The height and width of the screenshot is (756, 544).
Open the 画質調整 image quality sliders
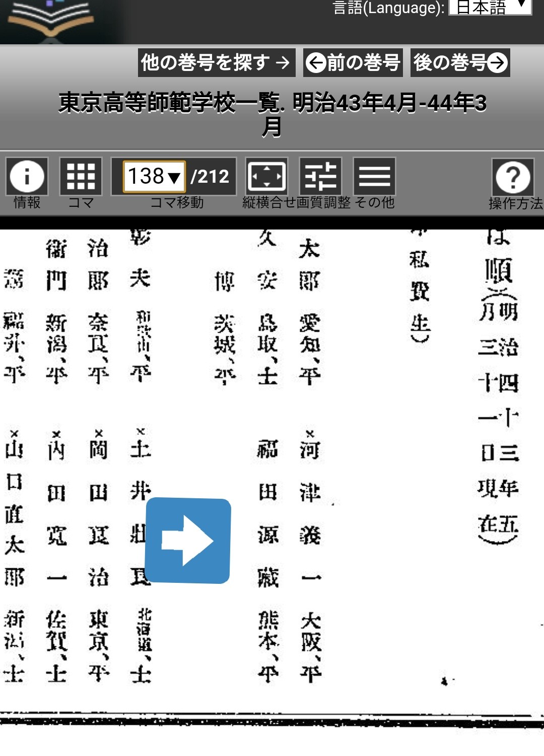[320, 176]
